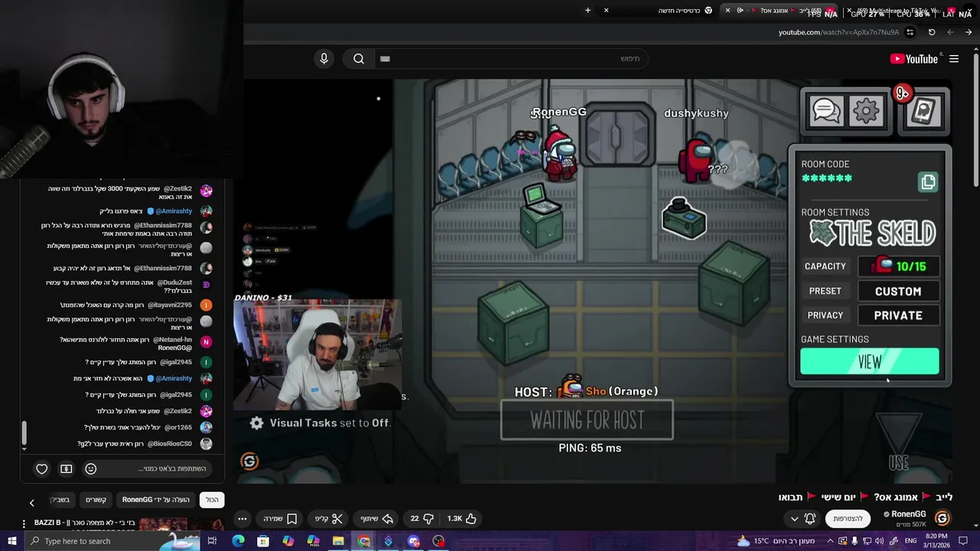Image resolution: width=980 pixels, height=551 pixels.
Task: Copy the room code with the copy icon
Action: click(x=928, y=182)
